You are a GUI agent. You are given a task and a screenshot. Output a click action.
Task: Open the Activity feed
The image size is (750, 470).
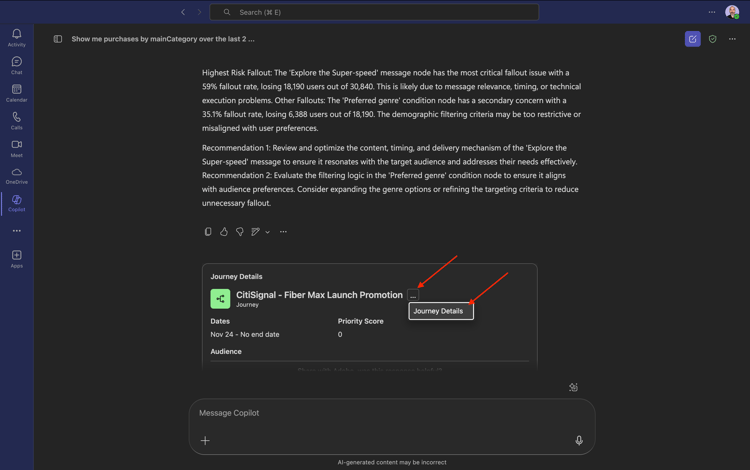(16, 37)
